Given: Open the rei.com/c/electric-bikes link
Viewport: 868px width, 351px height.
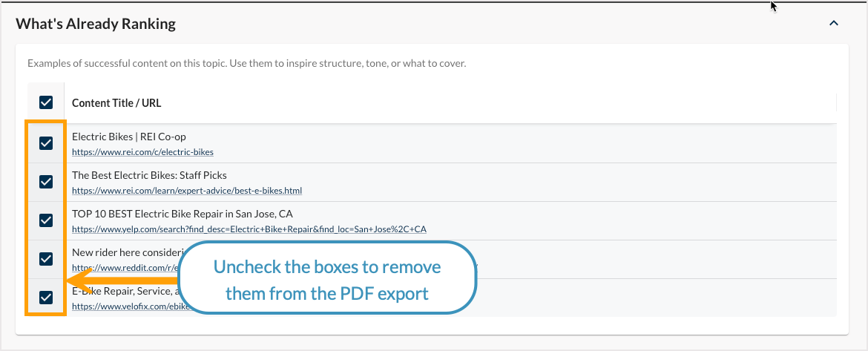Looking at the screenshot, I should coord(142,152).
